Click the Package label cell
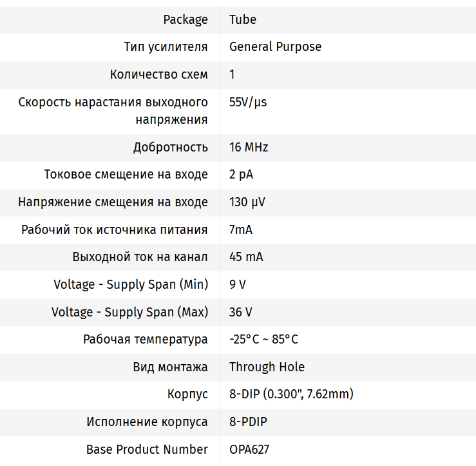476x466 pixels. click(186, 19)
